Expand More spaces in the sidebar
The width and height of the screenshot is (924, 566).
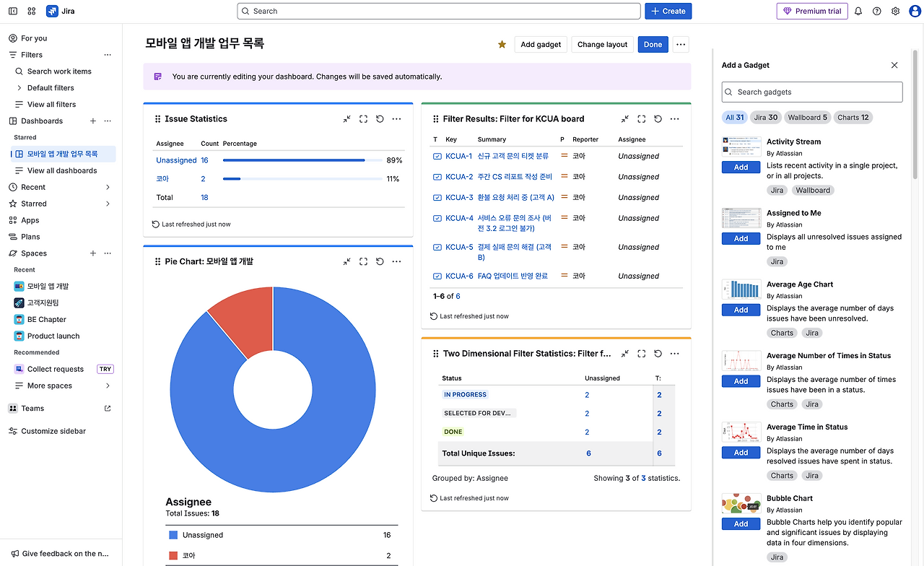[108, 386]
